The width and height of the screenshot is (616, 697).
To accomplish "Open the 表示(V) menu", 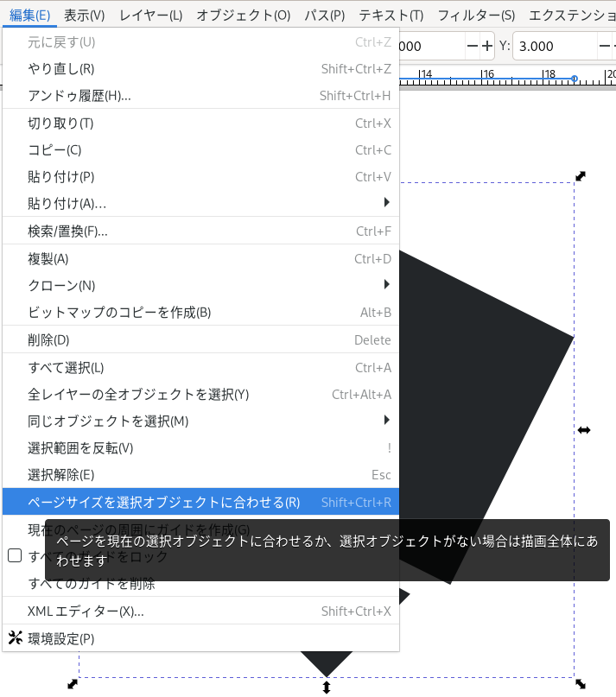I will coord(85,16).
